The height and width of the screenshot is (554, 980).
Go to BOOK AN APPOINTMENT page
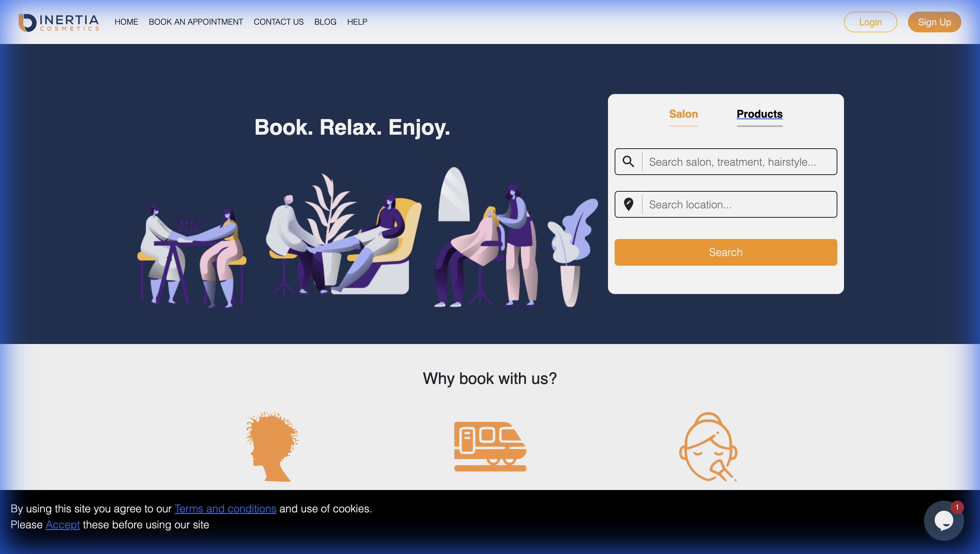click(x=196, y=22)
